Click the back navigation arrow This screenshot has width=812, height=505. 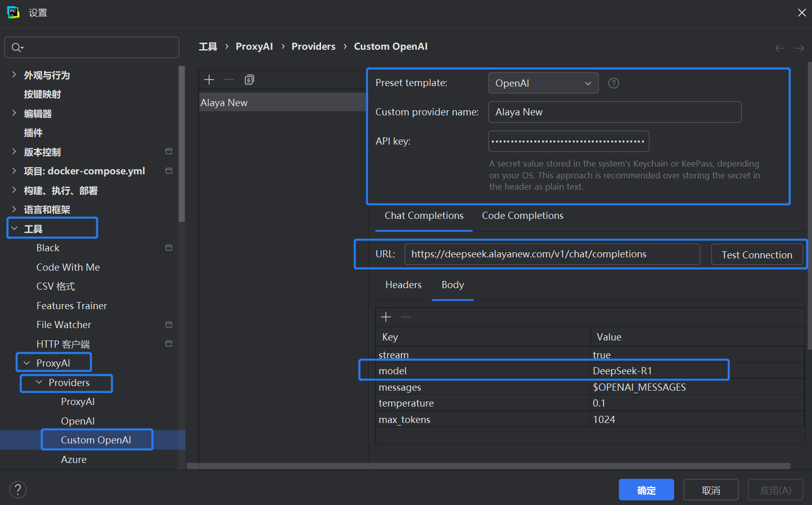click(x=779, y=48)
